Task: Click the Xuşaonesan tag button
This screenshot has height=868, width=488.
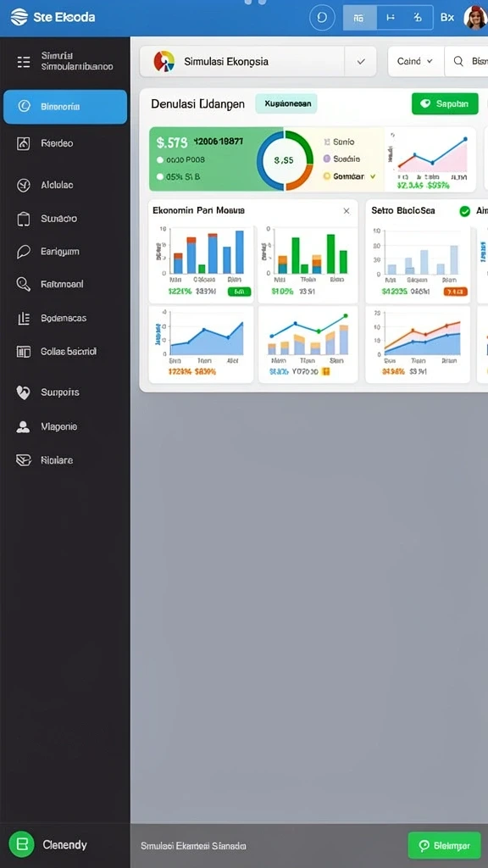Action: [x=286, y=103]
